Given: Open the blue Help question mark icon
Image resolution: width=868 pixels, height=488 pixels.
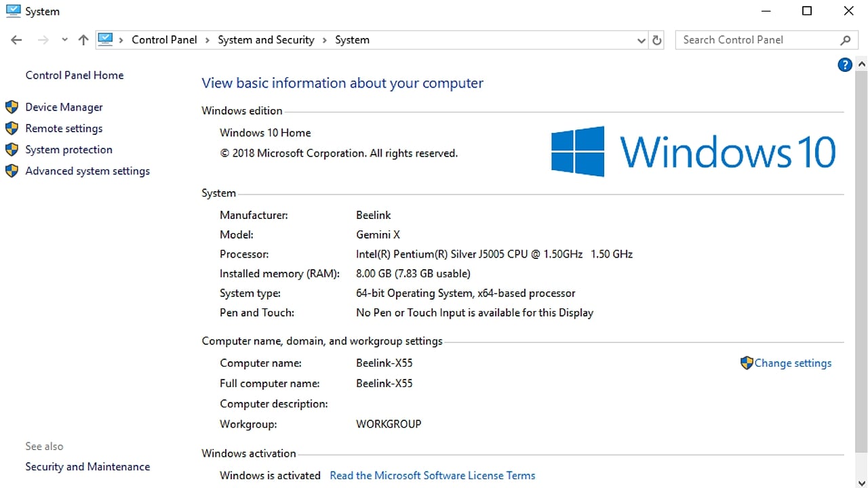Looking at the screenshot, I should pos(845,65).
